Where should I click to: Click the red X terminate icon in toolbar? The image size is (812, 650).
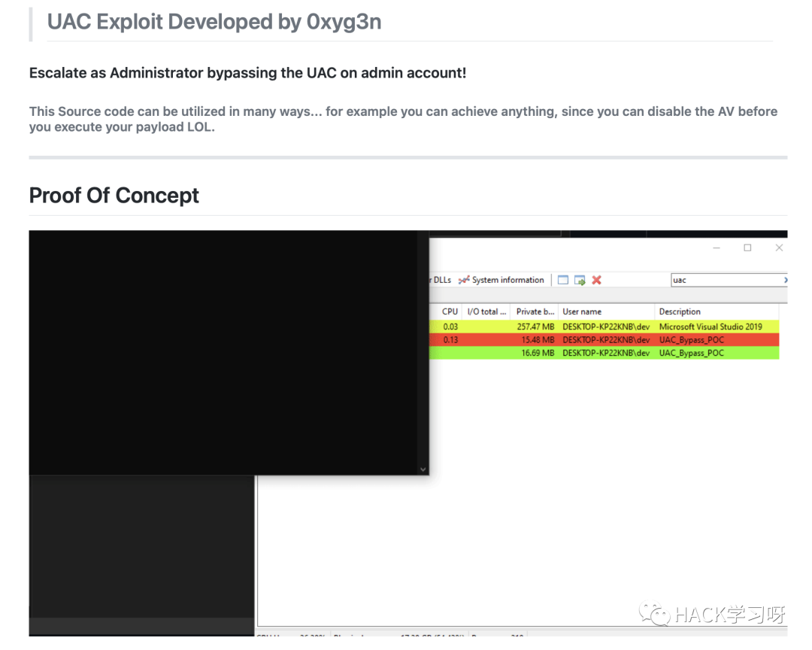click(x=596, y=280)
